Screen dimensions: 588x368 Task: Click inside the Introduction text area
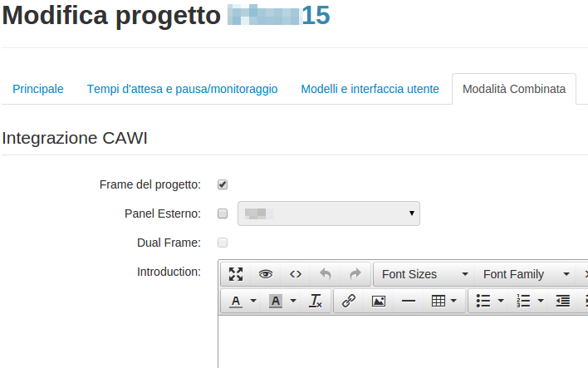tap(403, 341)
